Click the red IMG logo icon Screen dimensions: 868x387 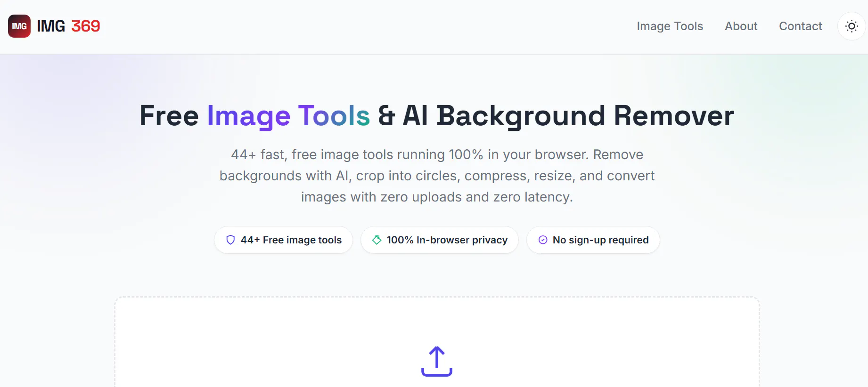pyautogui.click(x=19, y=26)
